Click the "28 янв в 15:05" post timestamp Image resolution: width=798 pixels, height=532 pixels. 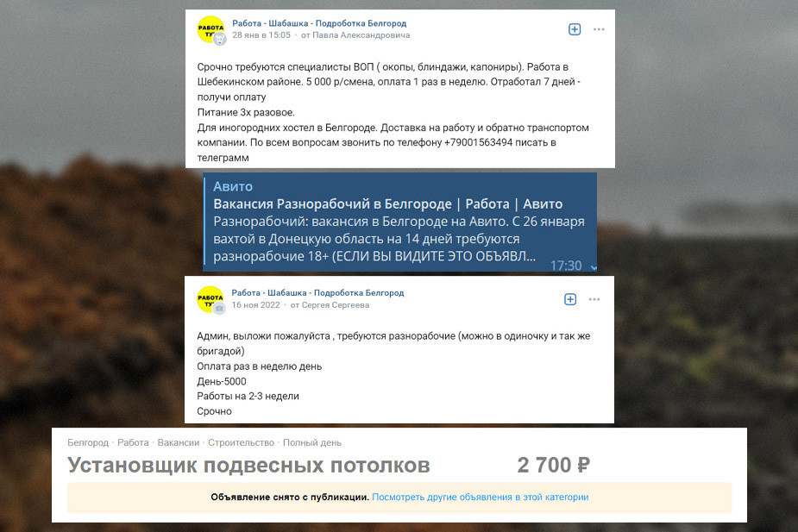click(x=261, y=35)
